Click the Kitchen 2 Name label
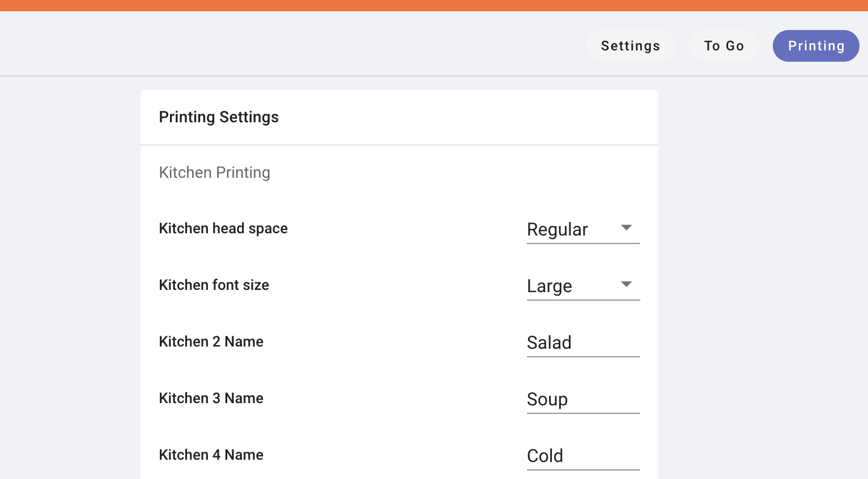This screenshot has height=479, width=868. point(211,341)
